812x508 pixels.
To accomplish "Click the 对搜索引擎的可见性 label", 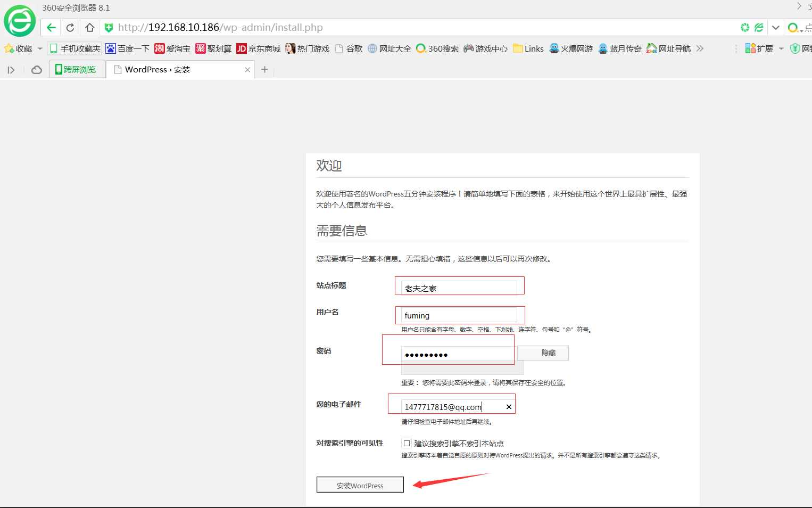I will pyautogui.click(x=350, y=443).
